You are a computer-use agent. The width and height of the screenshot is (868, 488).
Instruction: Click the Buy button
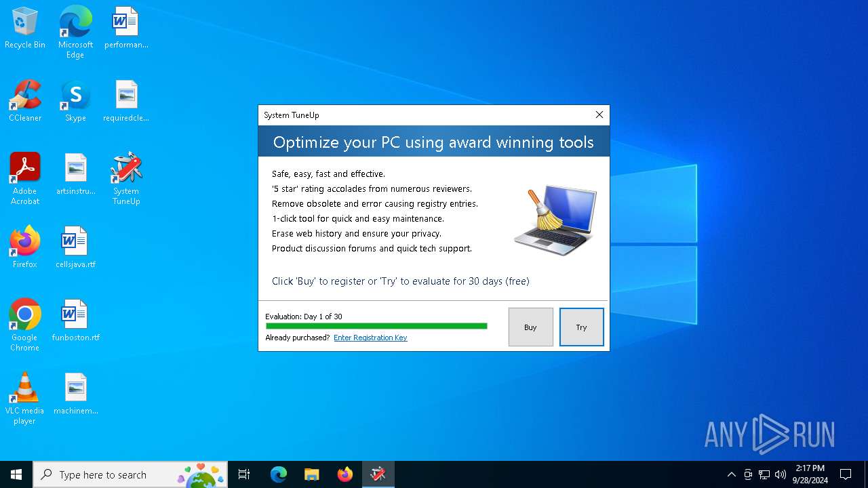[530, 327]
